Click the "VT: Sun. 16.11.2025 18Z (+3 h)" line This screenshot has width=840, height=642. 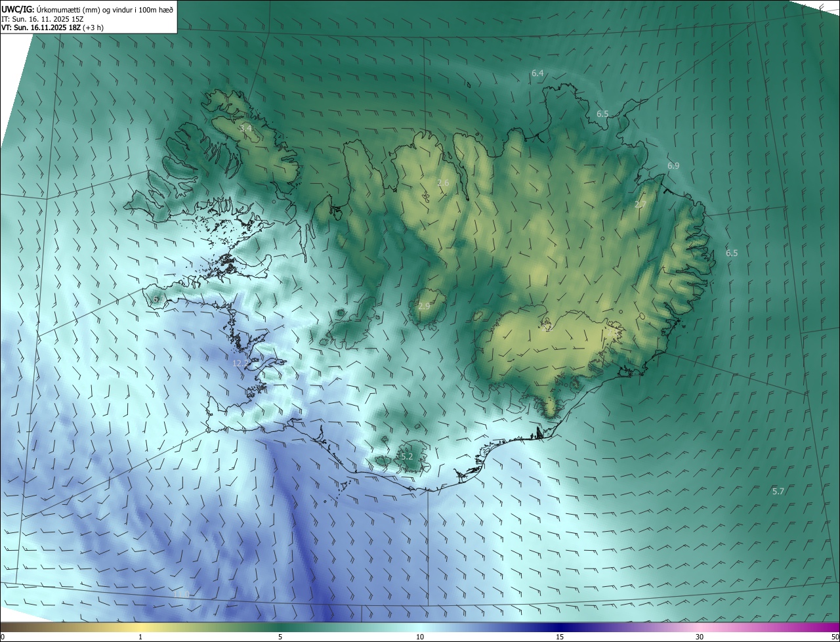(x=52, y=28)
